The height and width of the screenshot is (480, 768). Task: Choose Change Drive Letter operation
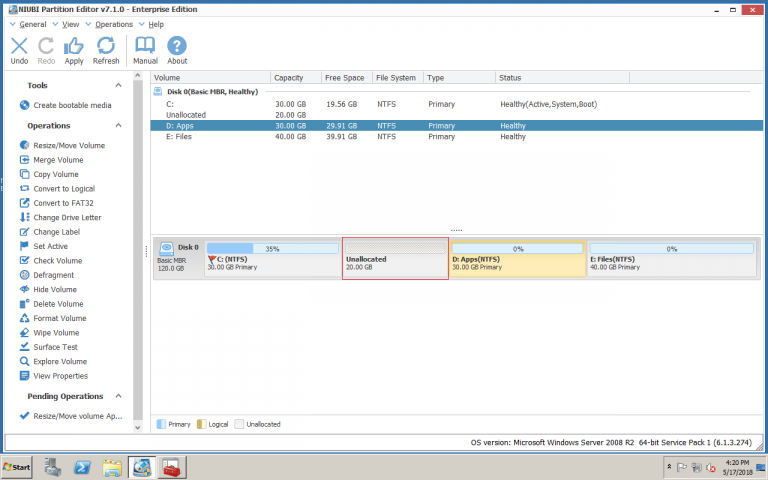pyautogui.click(x=60, y=217)
